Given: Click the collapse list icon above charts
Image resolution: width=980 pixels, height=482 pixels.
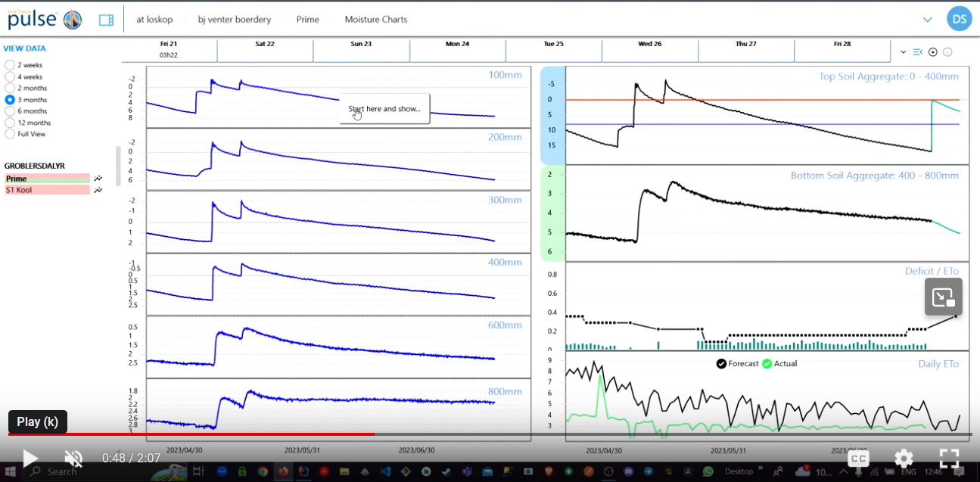Looking at the screenshot, I should 918,52.
